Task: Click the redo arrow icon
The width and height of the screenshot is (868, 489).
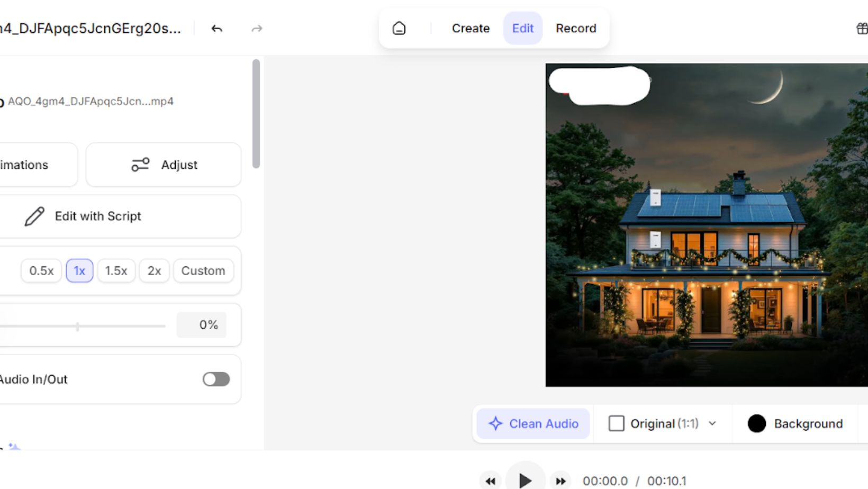Action: pyautogui.click(x=257, y=29)
